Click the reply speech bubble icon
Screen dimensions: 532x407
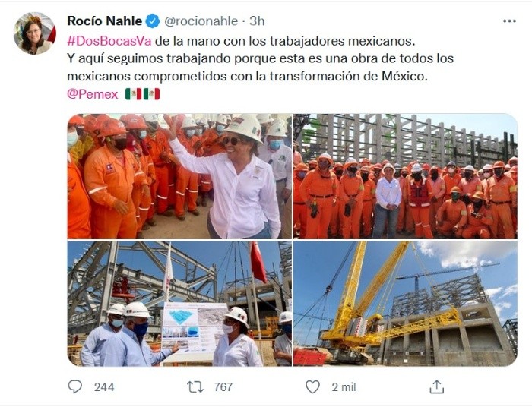click(75, 386)
